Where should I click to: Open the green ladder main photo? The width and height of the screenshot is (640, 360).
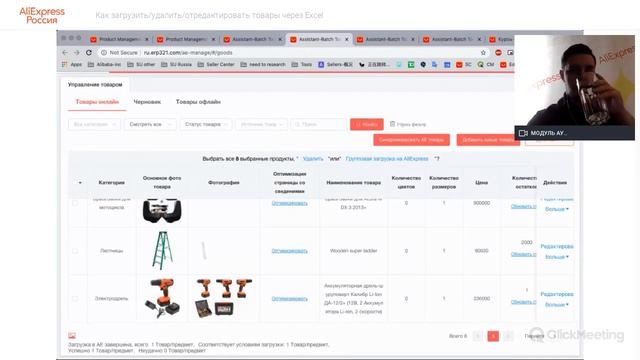point(162,251)
